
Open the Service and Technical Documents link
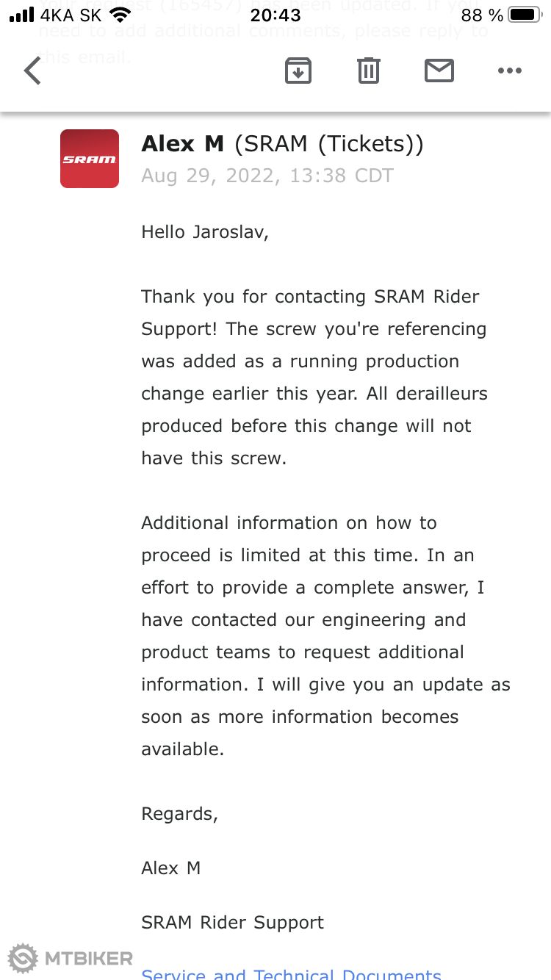click(291, 974)
